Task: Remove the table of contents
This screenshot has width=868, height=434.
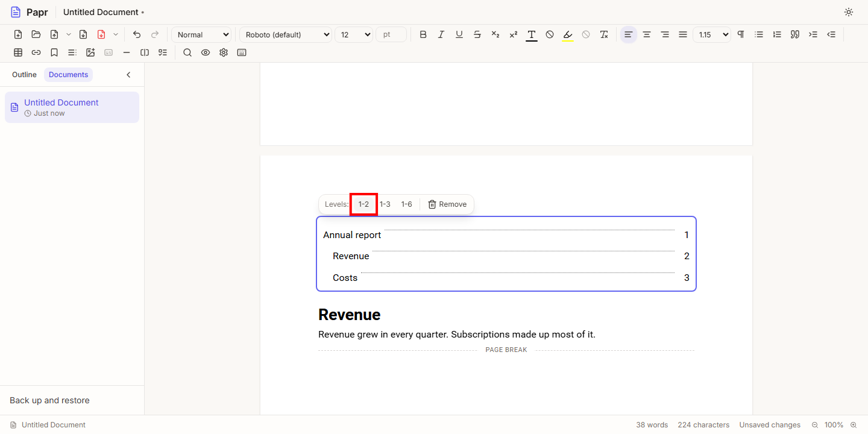Action: [447, 204]
